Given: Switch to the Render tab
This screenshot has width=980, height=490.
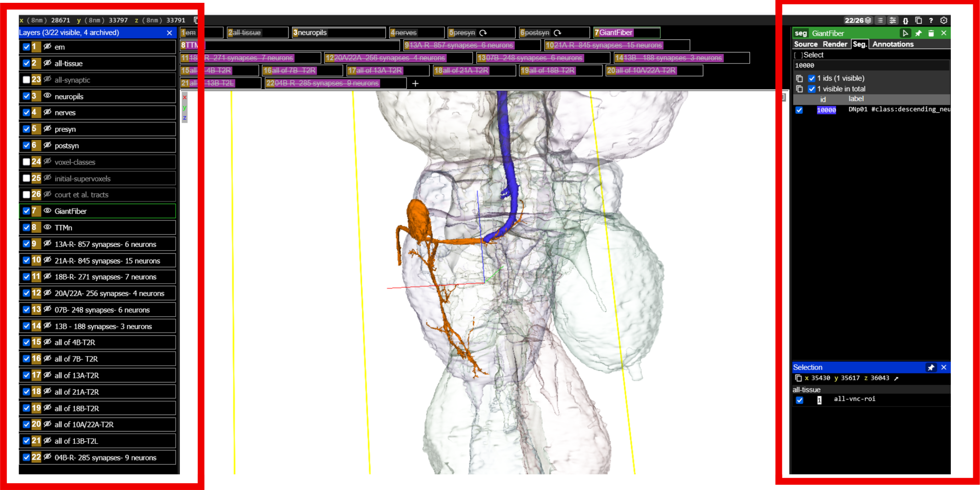Looking at the screenshot, I should pyautogui.click(x=835, y=44).
